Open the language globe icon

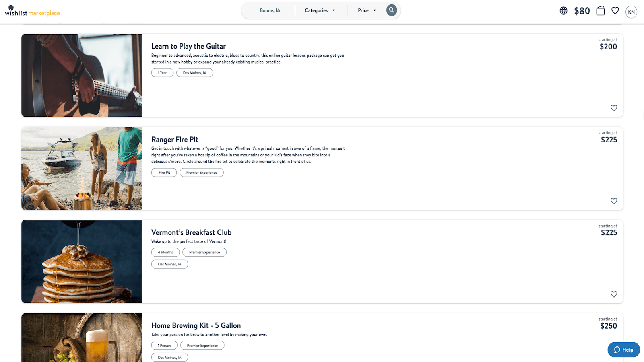coord(563,11)
